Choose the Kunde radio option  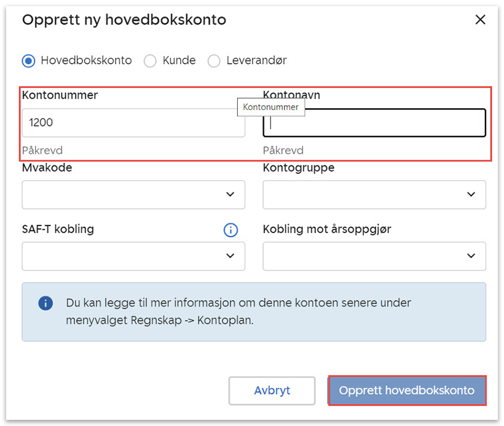coord(150,61)
